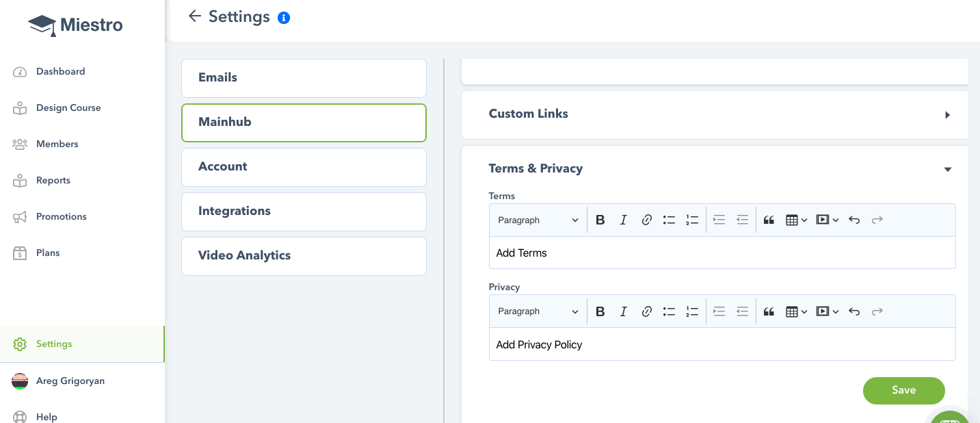
Task: Open the Paragraph style dropdown for Terms
Action: tap(538, 220)
